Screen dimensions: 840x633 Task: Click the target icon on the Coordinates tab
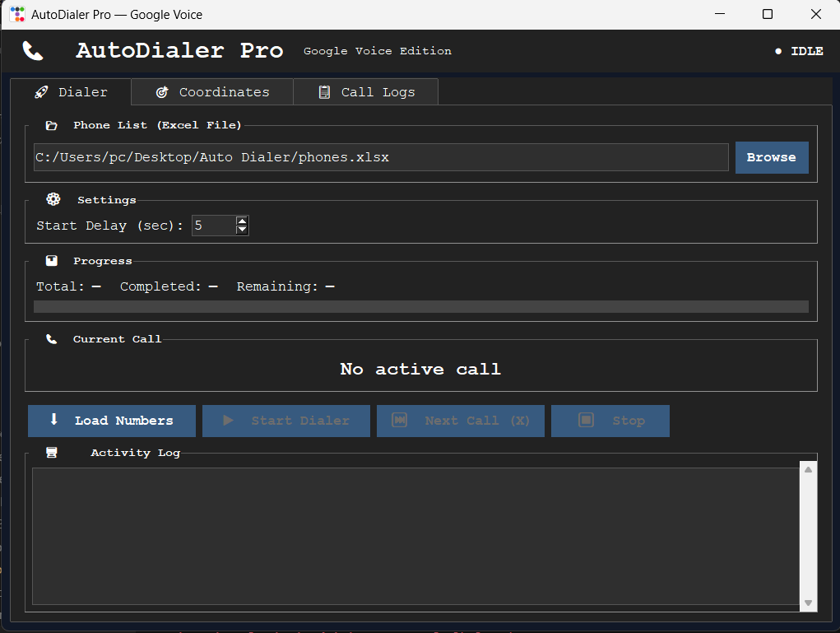pyautogui.click(x=162, y=92)
